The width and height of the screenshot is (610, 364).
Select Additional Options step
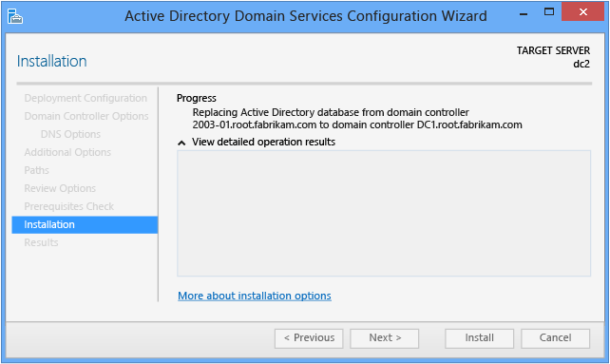[67, 152]
